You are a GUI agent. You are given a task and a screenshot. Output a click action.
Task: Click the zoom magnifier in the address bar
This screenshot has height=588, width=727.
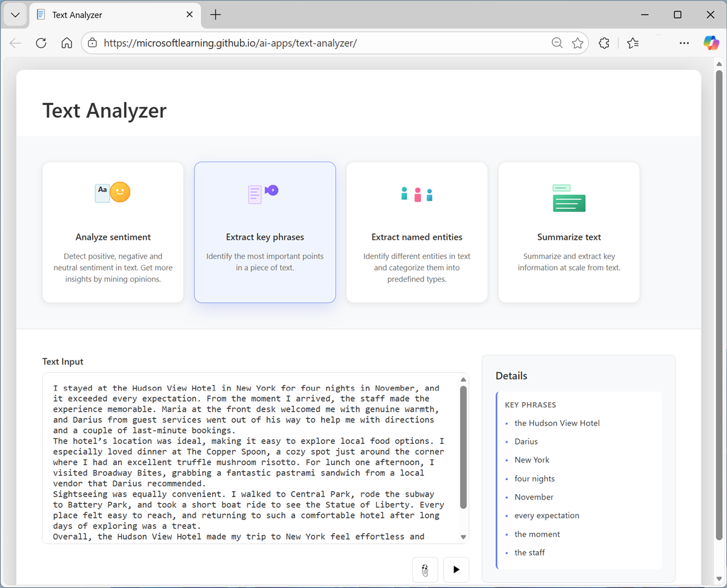pyautogui.click(x=557, y=42)
